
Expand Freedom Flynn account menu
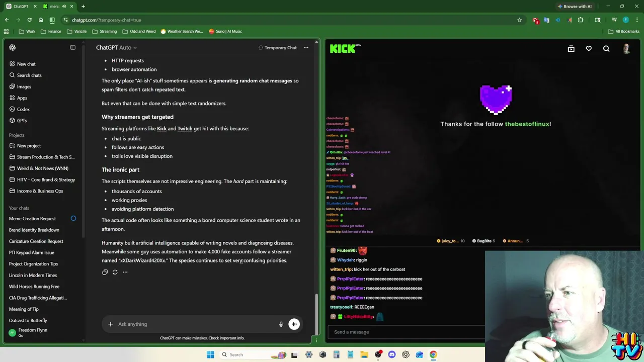43,332
